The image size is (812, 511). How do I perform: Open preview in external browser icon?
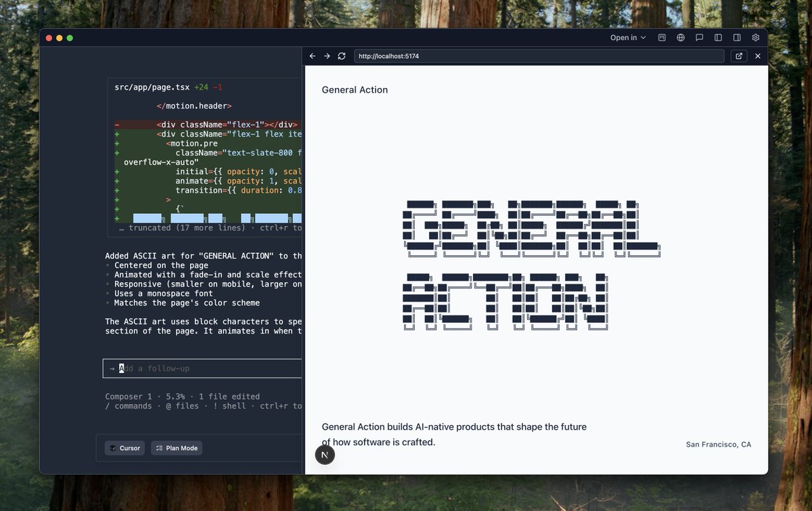[739, 56]
